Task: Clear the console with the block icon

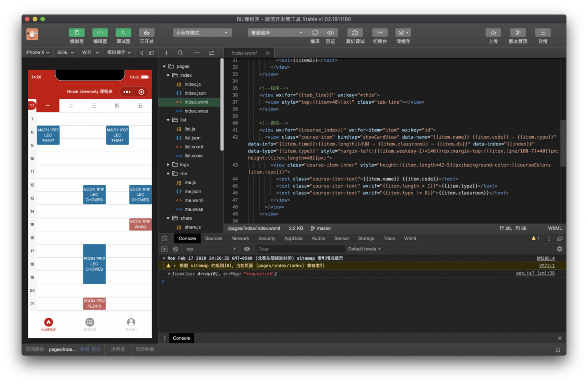Action: (x=176, y=249)
